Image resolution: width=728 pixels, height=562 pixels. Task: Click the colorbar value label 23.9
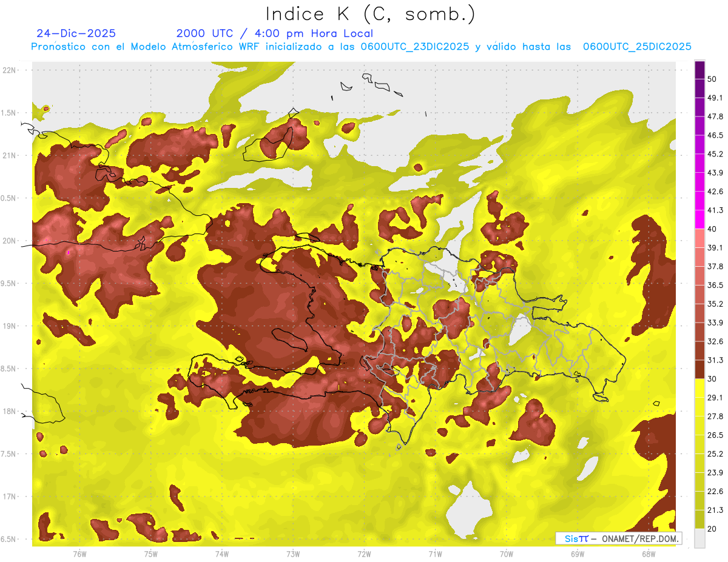(715, 473)
